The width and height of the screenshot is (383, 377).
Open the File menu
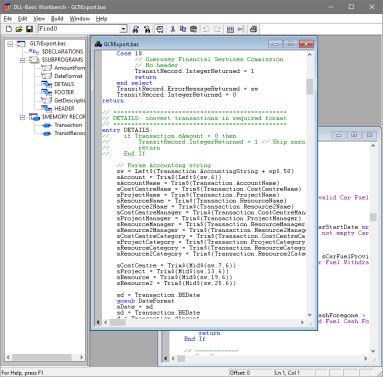[x=8, y=19]
